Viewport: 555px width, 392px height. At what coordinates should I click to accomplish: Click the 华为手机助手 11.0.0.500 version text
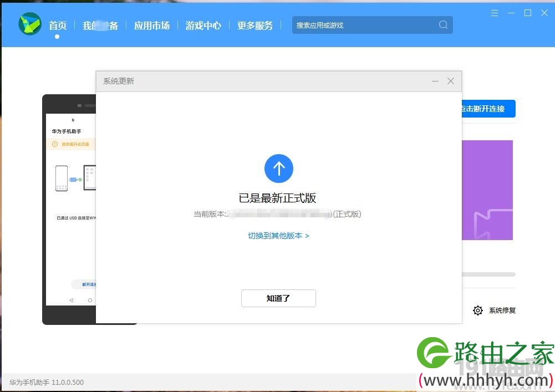(x=47, y=383)
